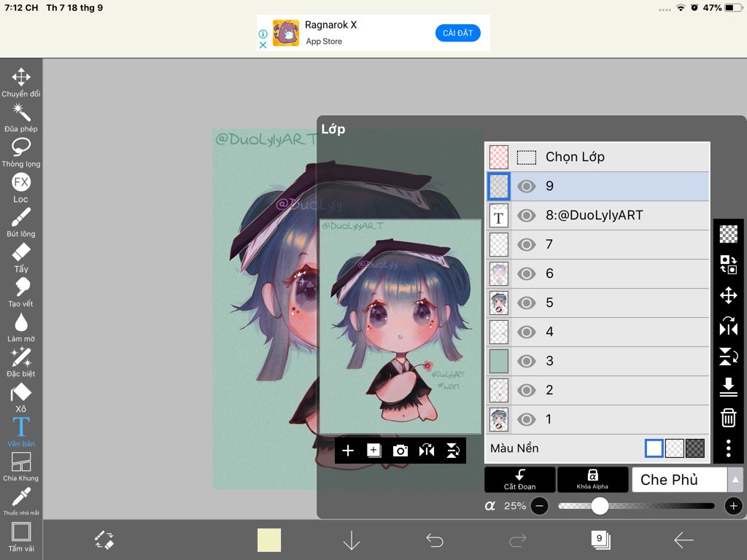Select the Chia Khung frame divider tool
The width and height of the screenshot is (747, 560).
pos(21,467)
